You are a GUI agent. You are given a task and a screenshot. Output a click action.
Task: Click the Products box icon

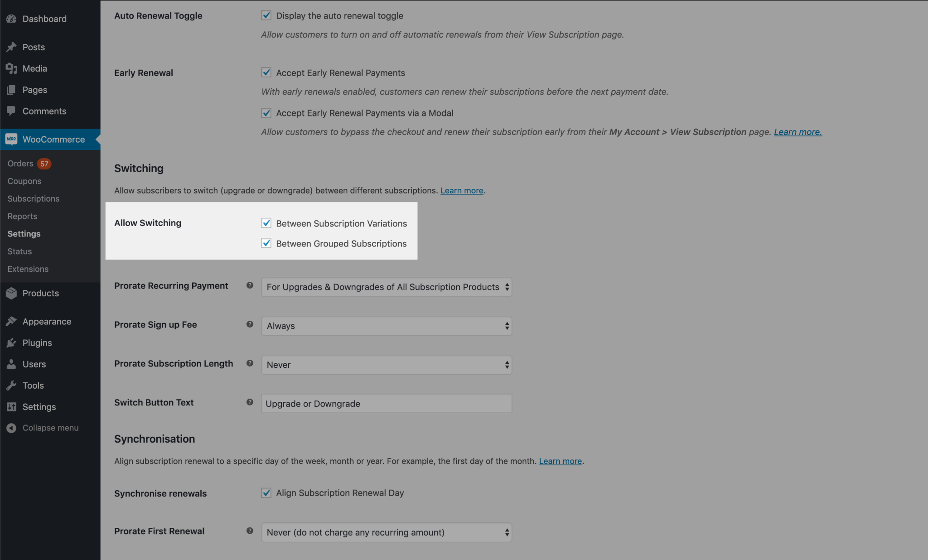(x=12, y=293)
